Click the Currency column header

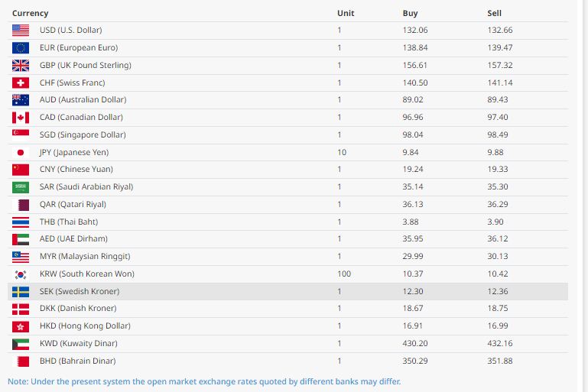click(x=31, y=13)
